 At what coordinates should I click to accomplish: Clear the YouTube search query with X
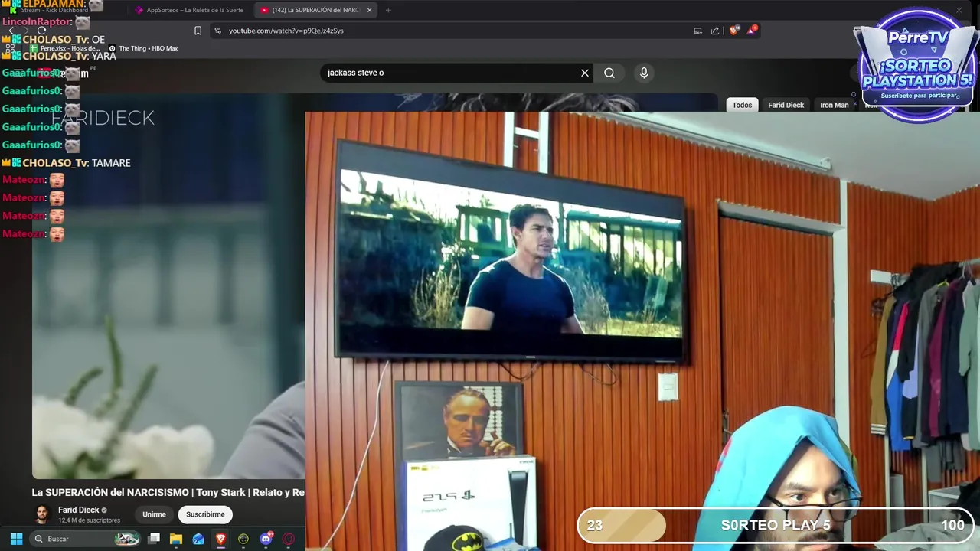tap(585, 73)
